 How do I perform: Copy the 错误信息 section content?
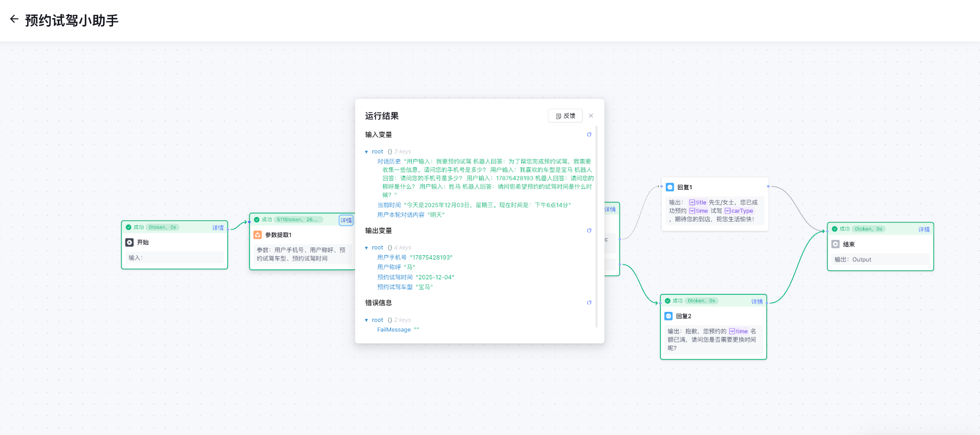tap(589, 302)
